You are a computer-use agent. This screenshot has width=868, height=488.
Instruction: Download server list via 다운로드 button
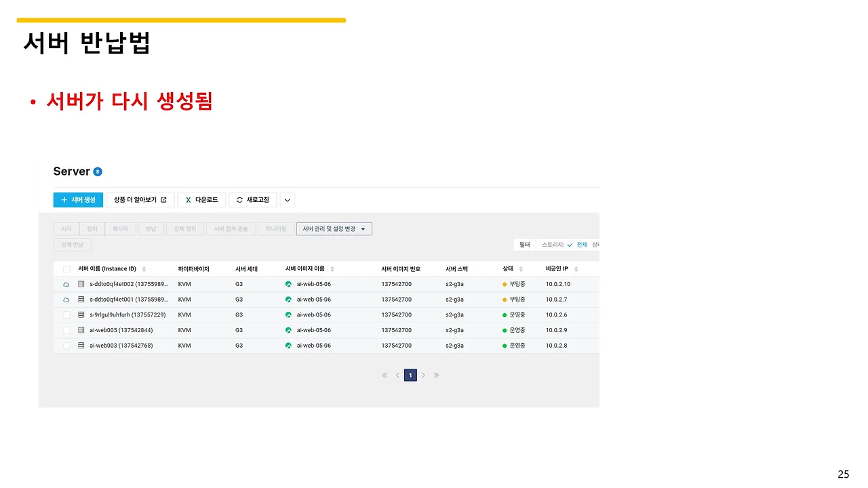(201, 200)
